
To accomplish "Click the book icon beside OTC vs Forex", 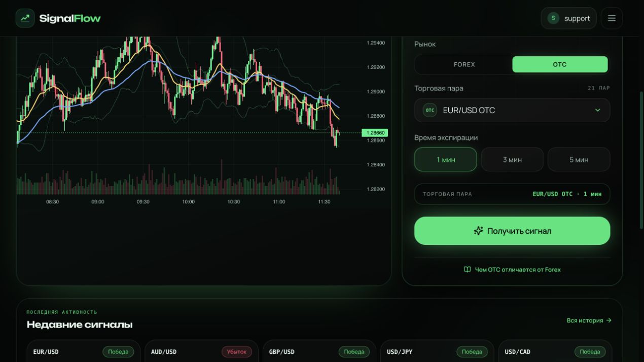I will pyautogui.click(x=468, y=270).
